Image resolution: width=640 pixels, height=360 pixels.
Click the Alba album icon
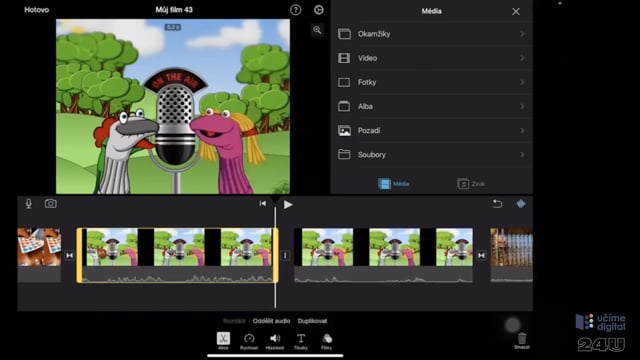click(344, 106)
